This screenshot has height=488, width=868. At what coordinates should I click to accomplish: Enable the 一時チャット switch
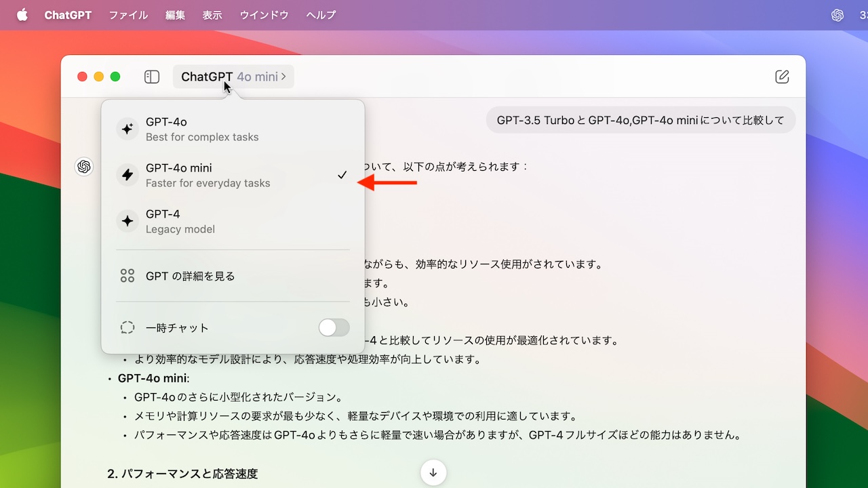point(334,327)
